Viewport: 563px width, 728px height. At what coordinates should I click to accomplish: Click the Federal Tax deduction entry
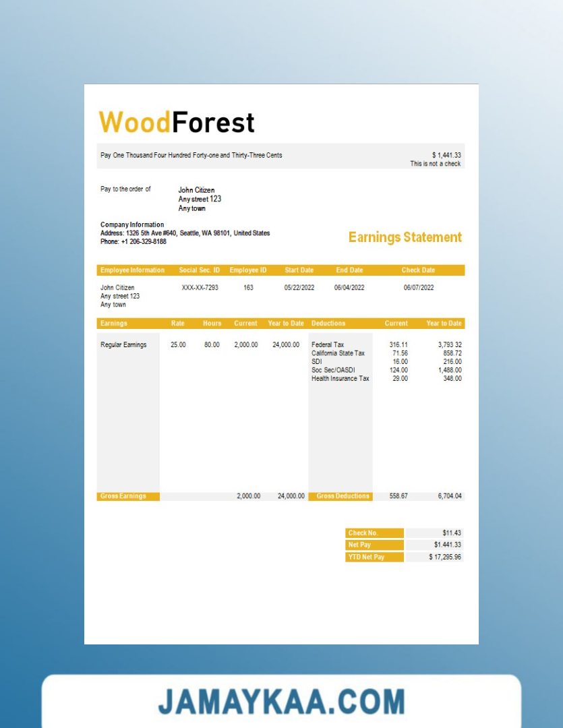click(328, 345)
